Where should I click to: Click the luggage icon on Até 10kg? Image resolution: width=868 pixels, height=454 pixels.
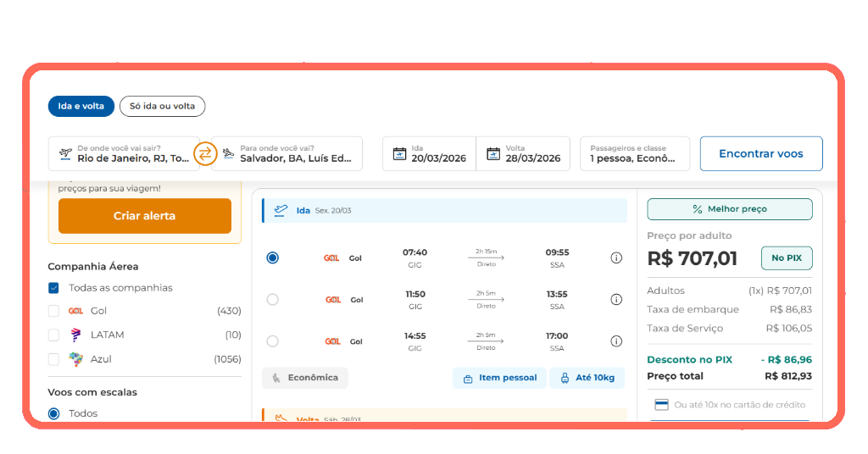pyautogui.click(x=565, y=379)
